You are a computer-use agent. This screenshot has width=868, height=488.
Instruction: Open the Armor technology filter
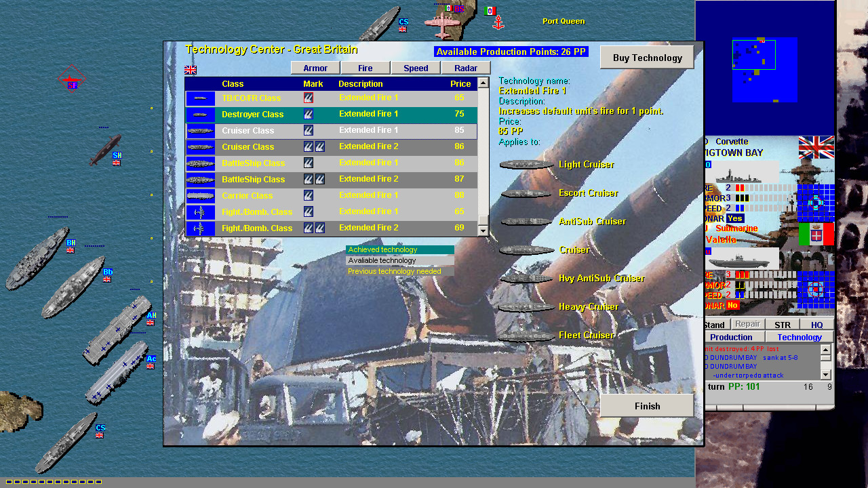315,68
